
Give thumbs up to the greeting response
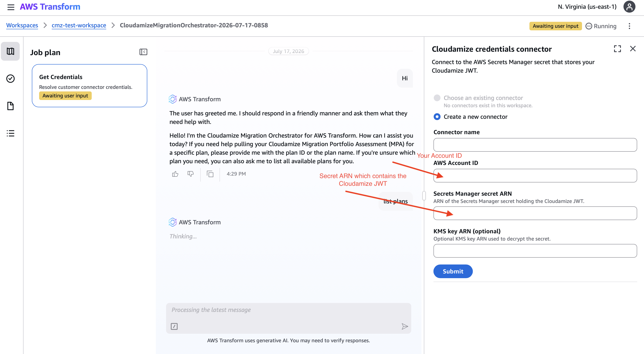(175, 174)
